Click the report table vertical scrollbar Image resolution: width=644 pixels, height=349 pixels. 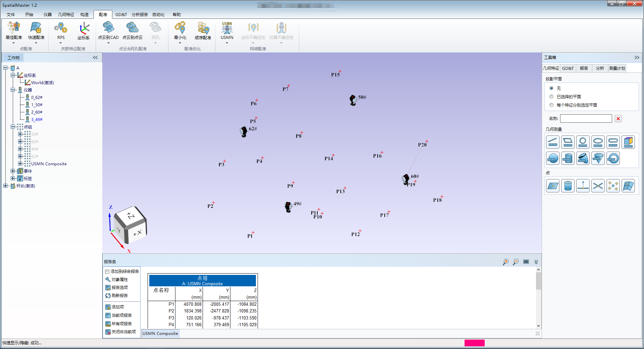tap(538, 282)
